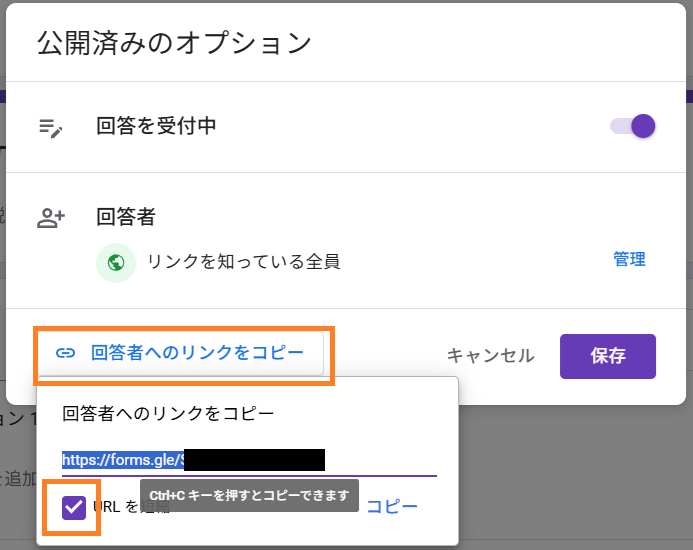Screen dimensions: 693x550
Task: Click the 回答を受付中 label
Action: [x=156, y=126]
